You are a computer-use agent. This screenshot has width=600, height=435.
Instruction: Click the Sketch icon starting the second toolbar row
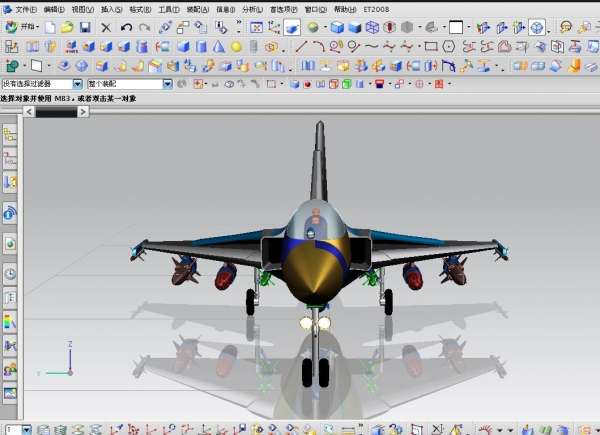11,47
